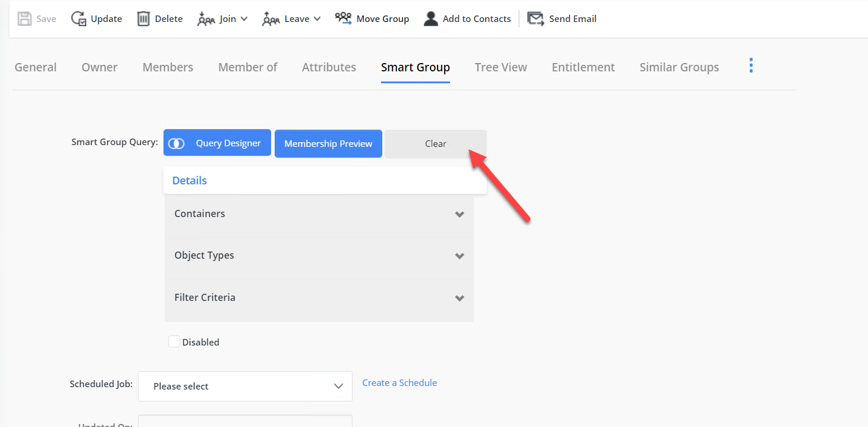Toggle the Query Designer circular icon

click(x=177, y=143)
